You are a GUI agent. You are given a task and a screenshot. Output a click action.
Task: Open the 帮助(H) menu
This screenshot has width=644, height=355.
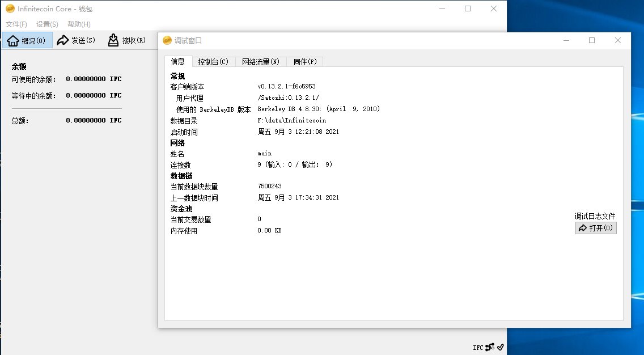79,24
